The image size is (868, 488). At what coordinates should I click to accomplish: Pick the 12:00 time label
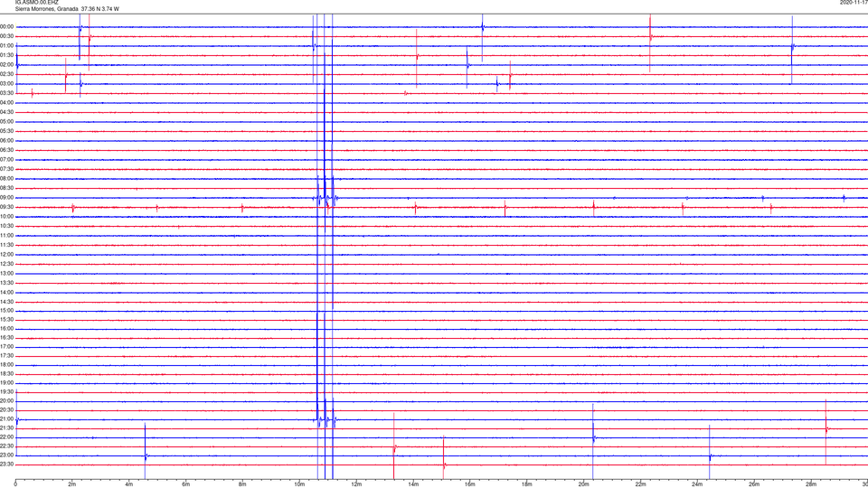pos(7,255)
